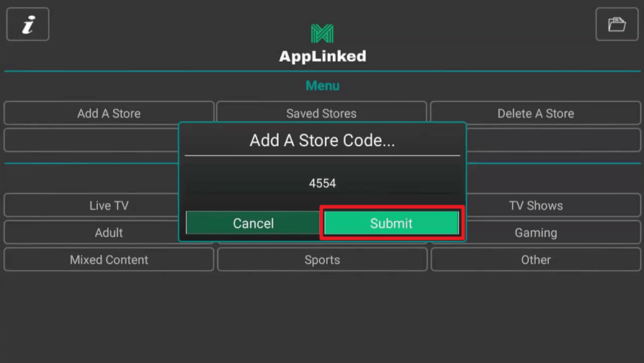
Task: Open the info icon in the top corner
Action: (28, 24)
